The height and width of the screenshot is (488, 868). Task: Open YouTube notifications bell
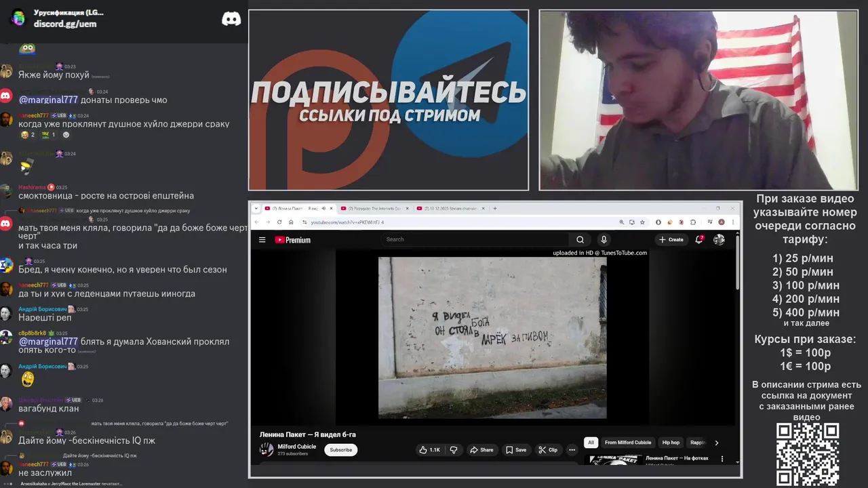(699, 239)
